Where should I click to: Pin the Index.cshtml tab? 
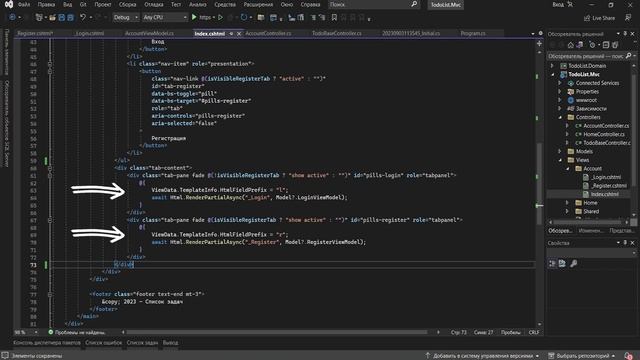coord(231,33)
